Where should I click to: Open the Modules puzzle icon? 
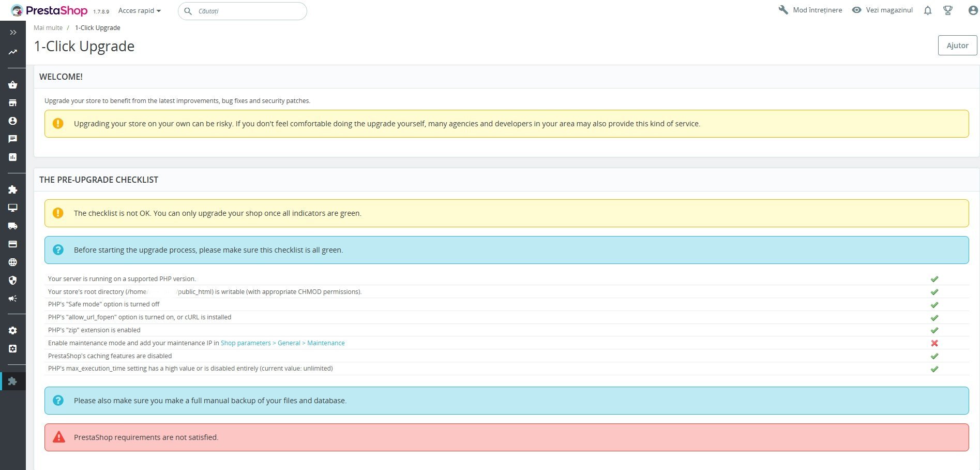[13, 190]
